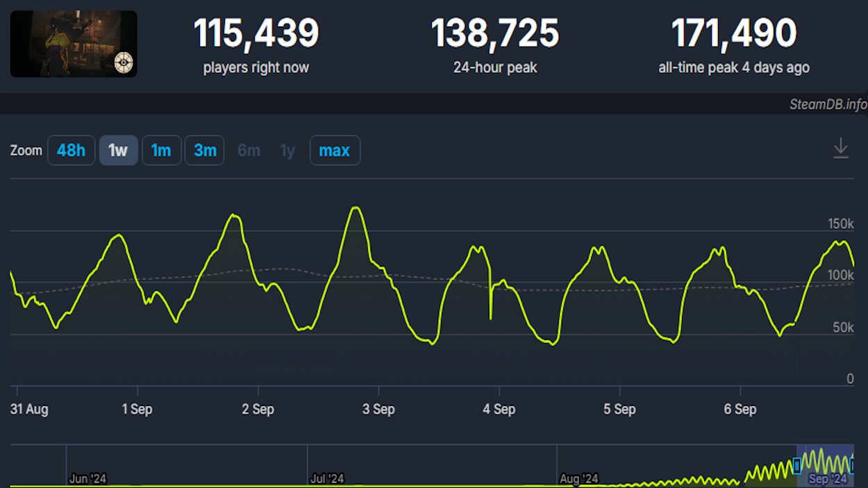This screenshot has width=868, height=488.
Task: Select the 48h zoom option
Action: point(71,150)
